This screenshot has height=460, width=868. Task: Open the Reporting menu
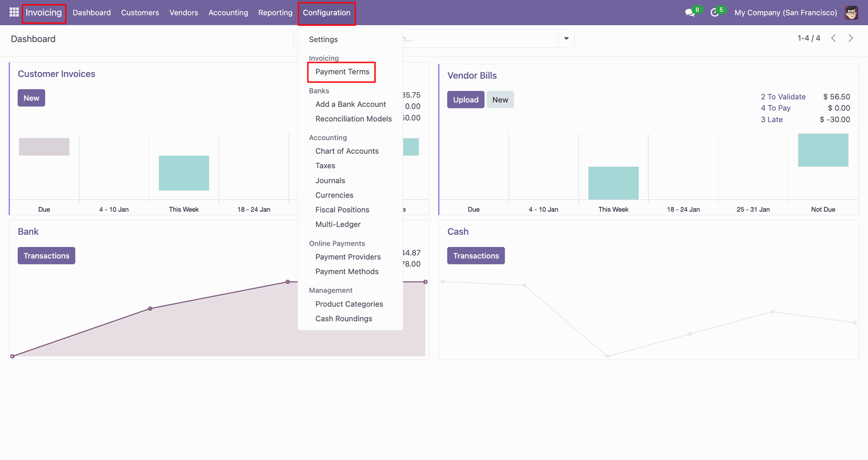pos(275,13)
